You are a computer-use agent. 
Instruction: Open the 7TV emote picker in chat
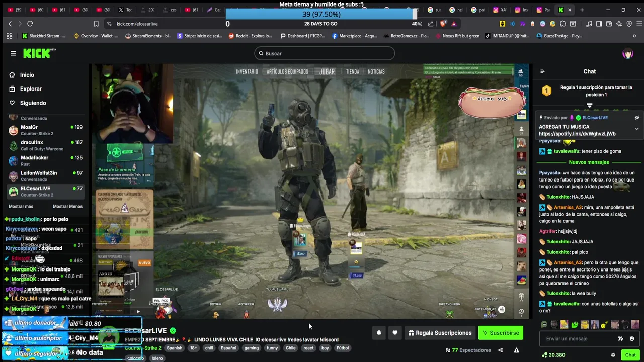[620, 339]
